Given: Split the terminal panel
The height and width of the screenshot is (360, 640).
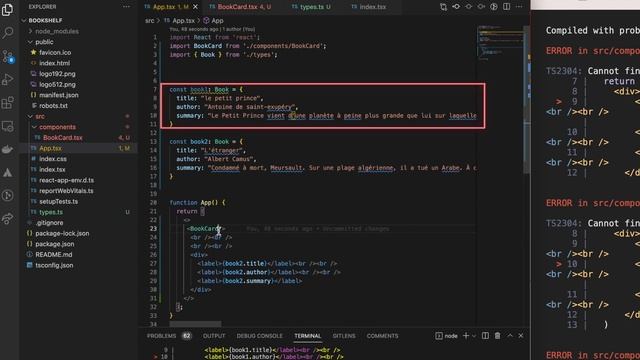Looking at the screenshot, I should click(x=485, y=336).
